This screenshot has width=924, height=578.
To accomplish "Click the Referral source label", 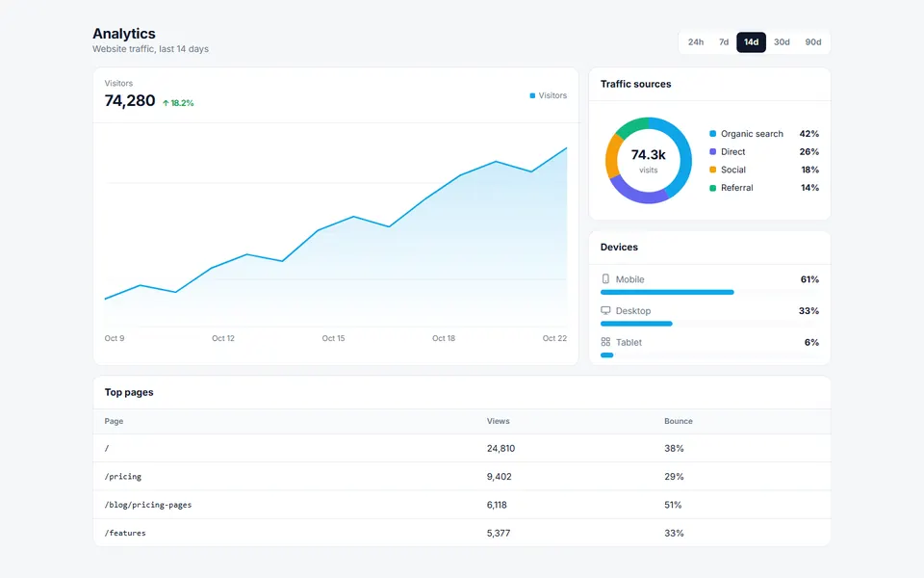I will click(x=736, y=188).
